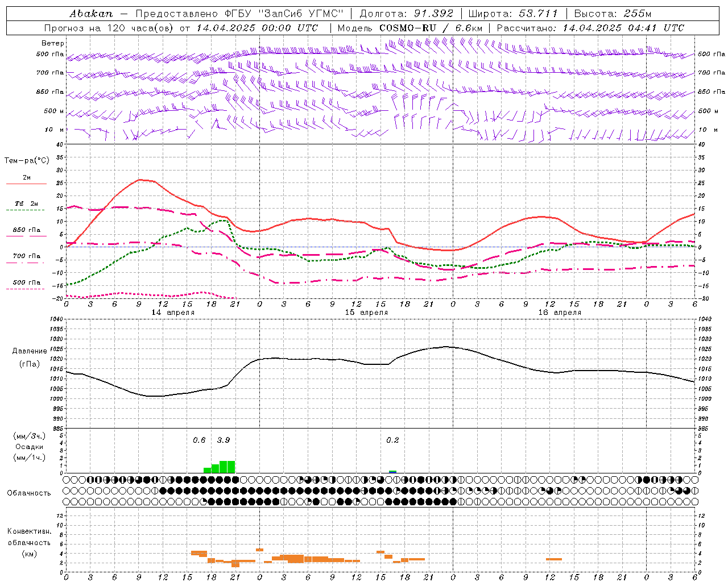Click the Давление panel label
Viewport: 728px width, 582px height.
point(30,351)
